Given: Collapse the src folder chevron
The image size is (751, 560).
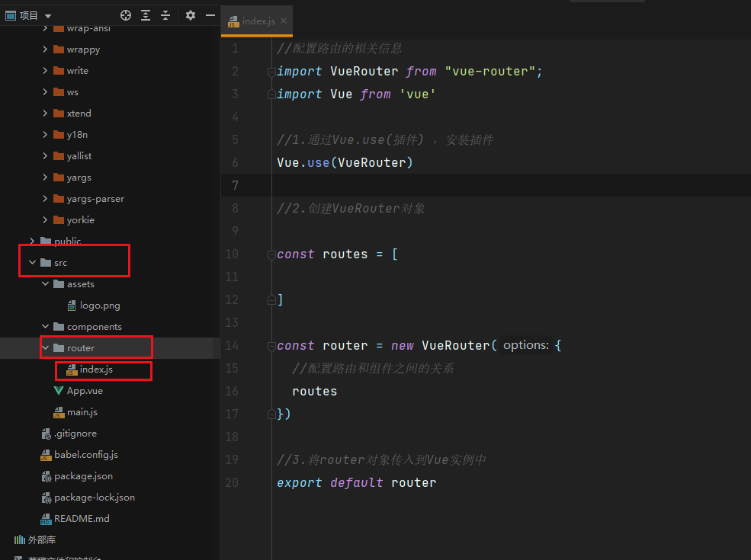Looking at the screenshot, I should pyautogui.click(x=32, y=262).
